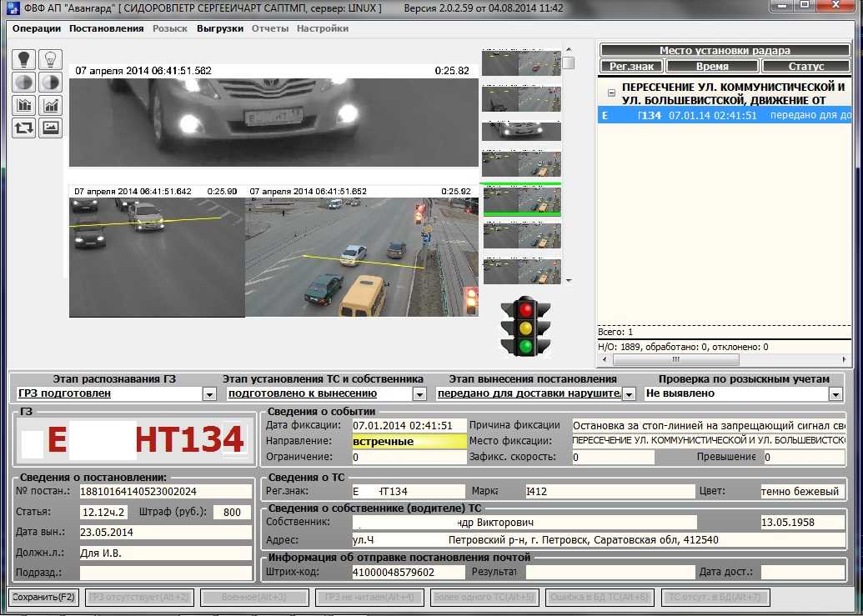
Task: Click the descending bar chart icon
Action: [24, 105]
